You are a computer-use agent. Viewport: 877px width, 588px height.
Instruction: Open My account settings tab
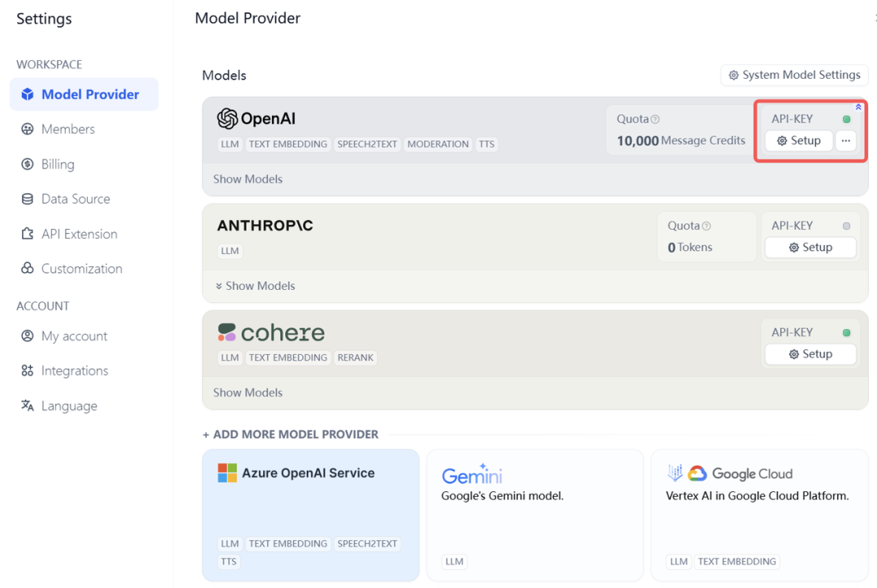click(x=74, y=336)
